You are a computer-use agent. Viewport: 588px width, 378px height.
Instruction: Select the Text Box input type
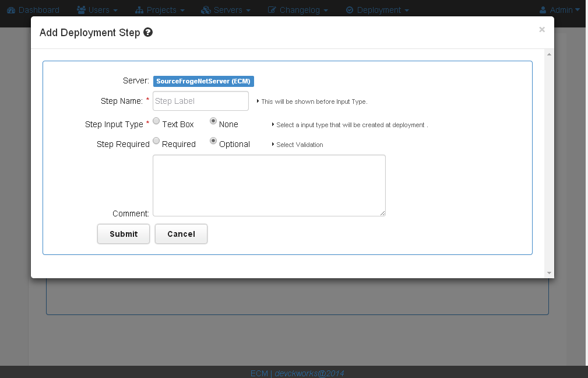tap(156, 121)
